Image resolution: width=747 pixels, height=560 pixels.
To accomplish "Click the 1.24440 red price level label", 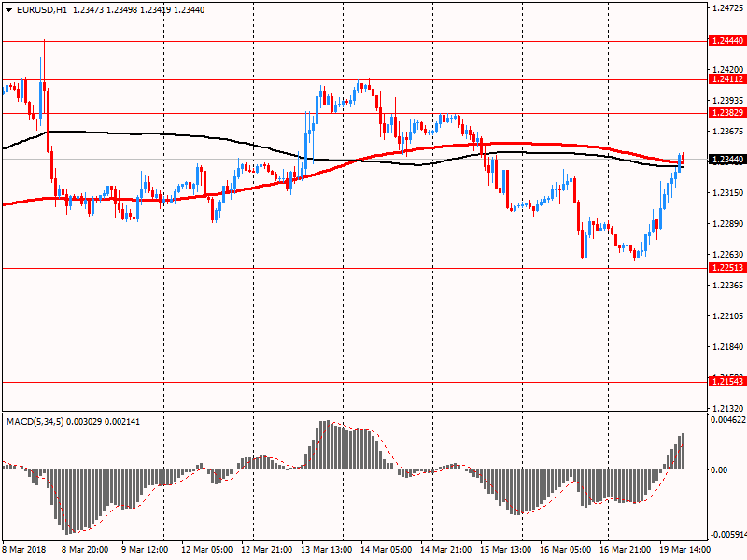I will (x=727, y=41).
